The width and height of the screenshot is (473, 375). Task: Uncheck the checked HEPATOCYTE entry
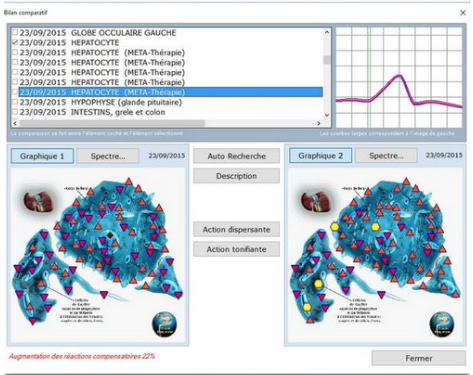pos(15,43)
